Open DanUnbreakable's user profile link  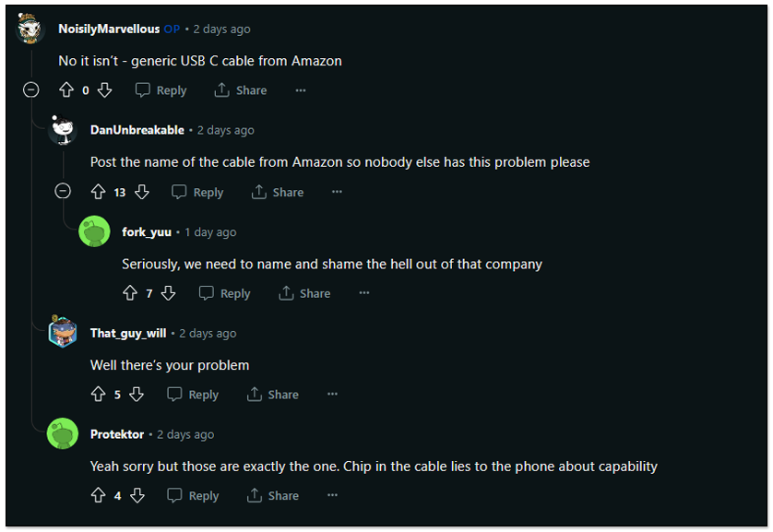137,130
